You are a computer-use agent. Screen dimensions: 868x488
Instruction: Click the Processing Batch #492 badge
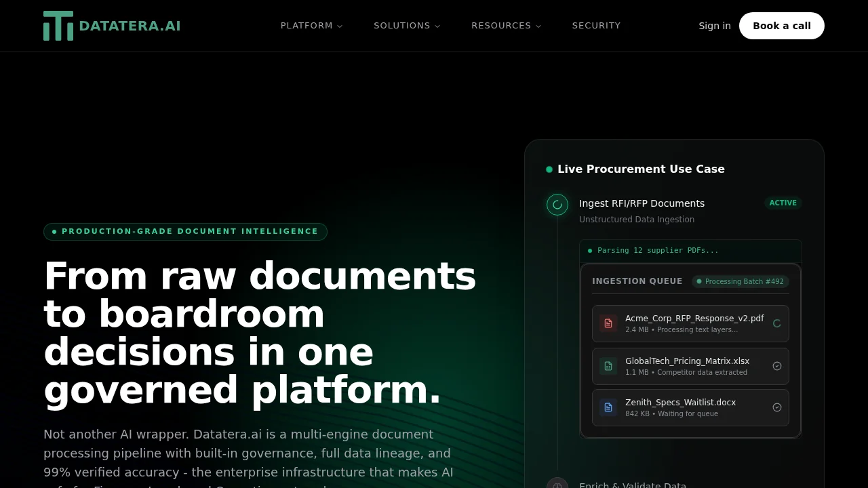pyautogui.click(x=740, y=281)
